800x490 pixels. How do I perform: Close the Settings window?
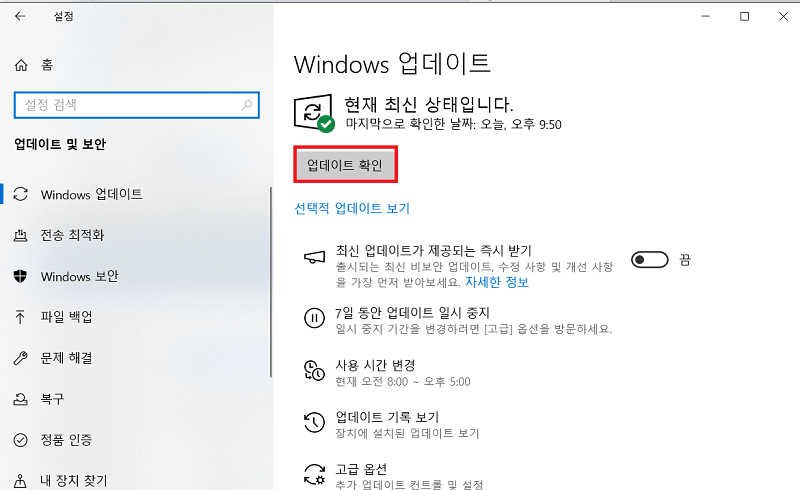click(x=784, y=16)
